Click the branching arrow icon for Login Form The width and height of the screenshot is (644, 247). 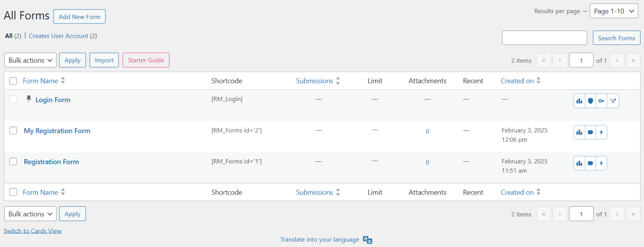point(613,101)
